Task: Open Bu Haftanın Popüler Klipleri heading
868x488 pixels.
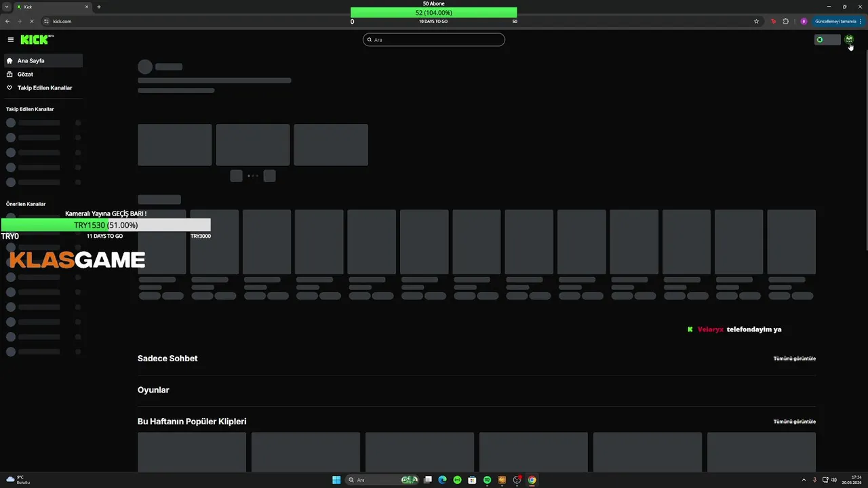Action: (x=192, y=422)
